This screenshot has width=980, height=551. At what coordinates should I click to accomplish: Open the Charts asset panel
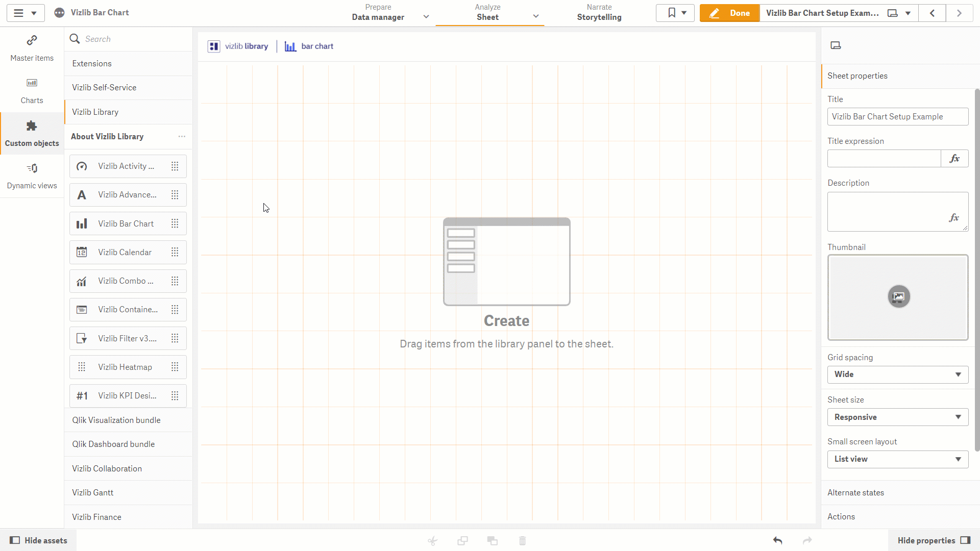pos(32,91)
